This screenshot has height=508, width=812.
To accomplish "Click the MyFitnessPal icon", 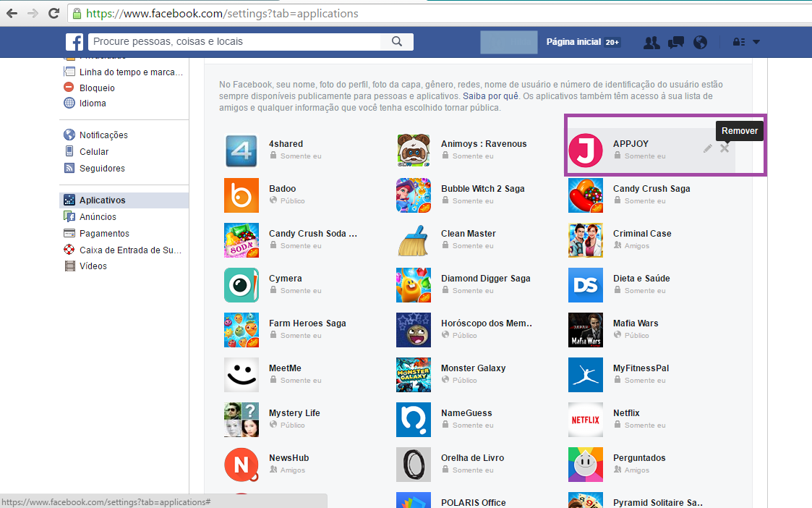I will pos(586,375).
